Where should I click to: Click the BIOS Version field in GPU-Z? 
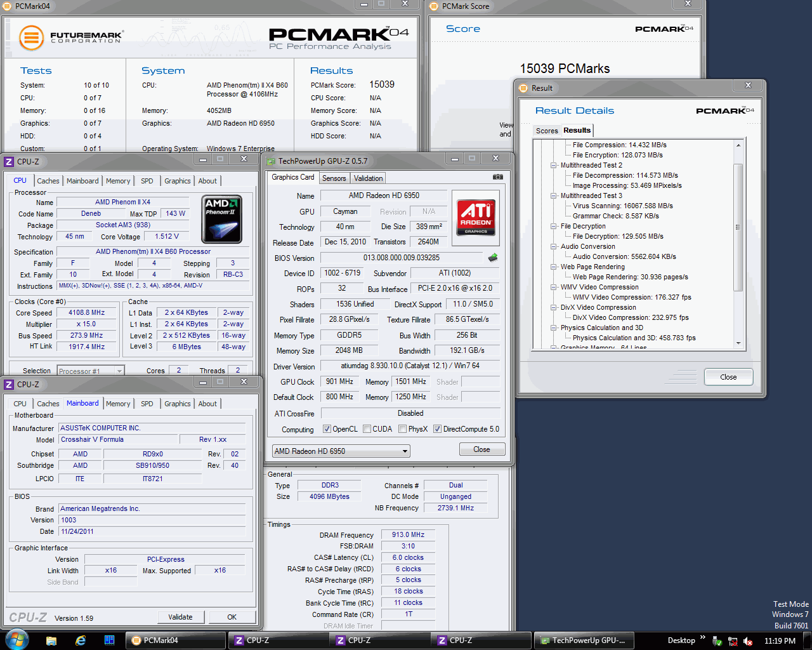pyautogui.click(x=402, y=258)
